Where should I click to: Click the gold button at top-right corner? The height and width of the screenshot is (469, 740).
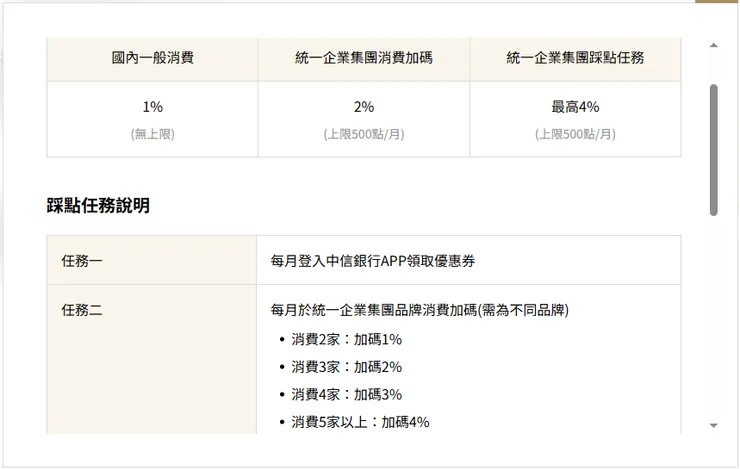718,2
